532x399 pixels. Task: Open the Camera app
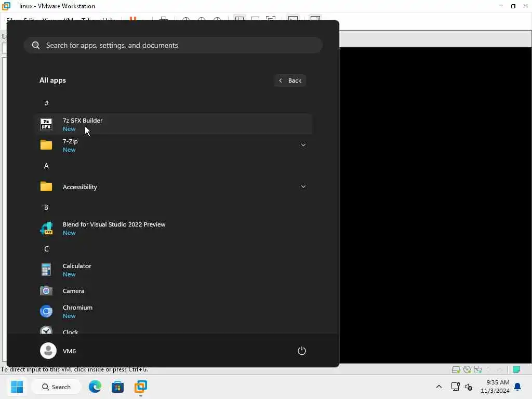click(173, 291)
